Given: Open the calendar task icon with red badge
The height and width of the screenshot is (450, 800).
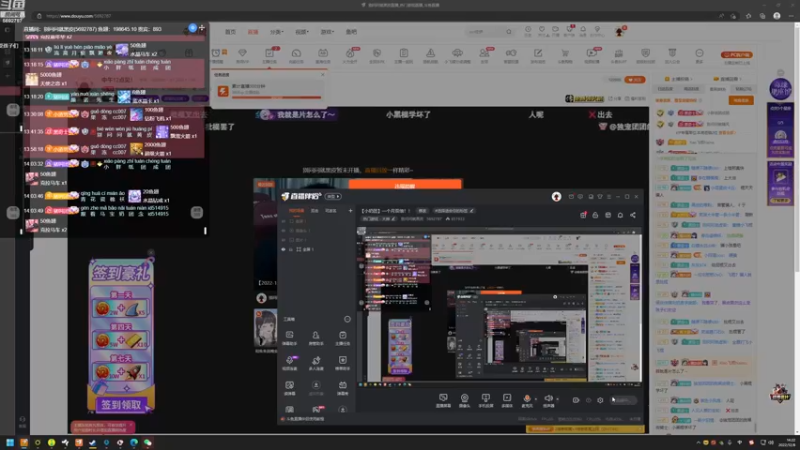Looking at the screenshot, I should 269,53.
